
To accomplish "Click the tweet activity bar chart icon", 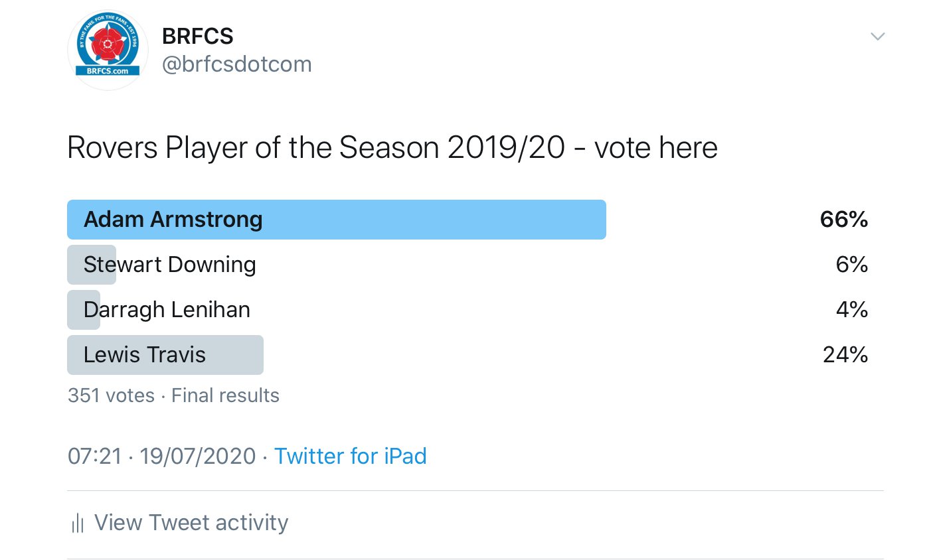I will pyautogui.click(x=77, y=524).
